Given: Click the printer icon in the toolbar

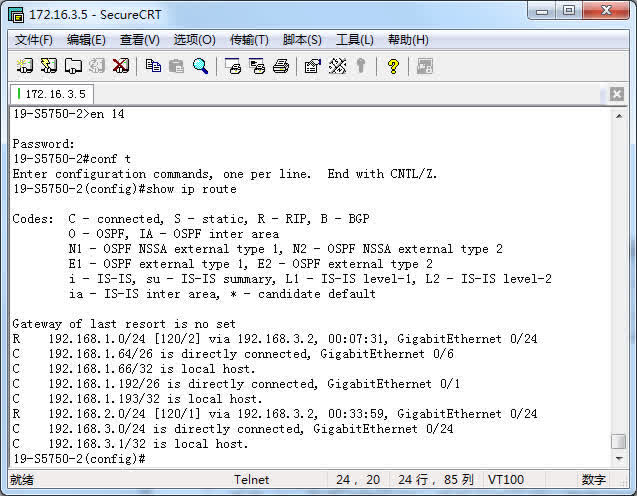Looking at the screenshot, I should point(281,66).
